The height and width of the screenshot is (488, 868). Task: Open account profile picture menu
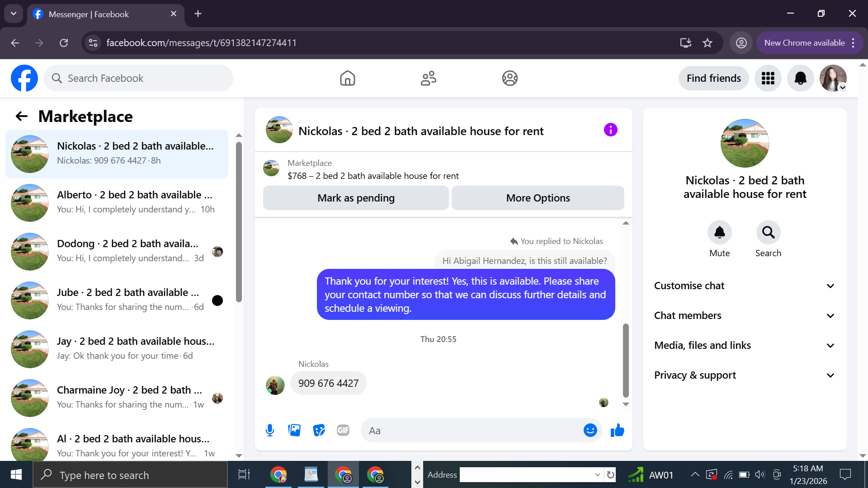(x=833, y=78)
